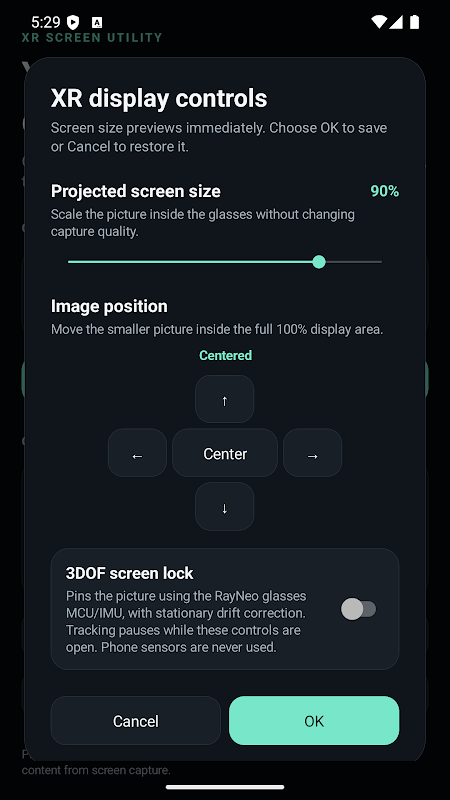Image resolution: width=450 pixels, height=800 pixels.
Task: Enable the 3DOF screen lock switch
Action: point(358,609)
